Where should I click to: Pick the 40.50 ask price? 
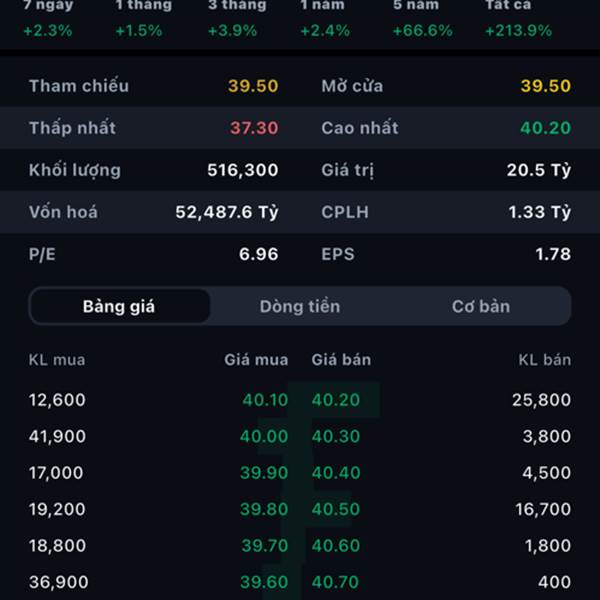pyautogui.click(x=336, y=509)
